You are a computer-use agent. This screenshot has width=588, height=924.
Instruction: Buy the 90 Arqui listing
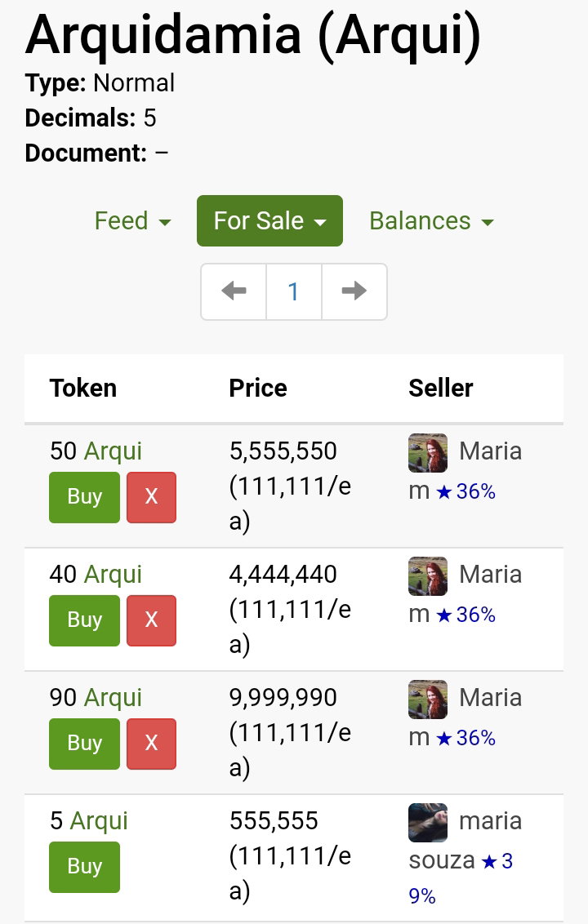coord(84,743)
